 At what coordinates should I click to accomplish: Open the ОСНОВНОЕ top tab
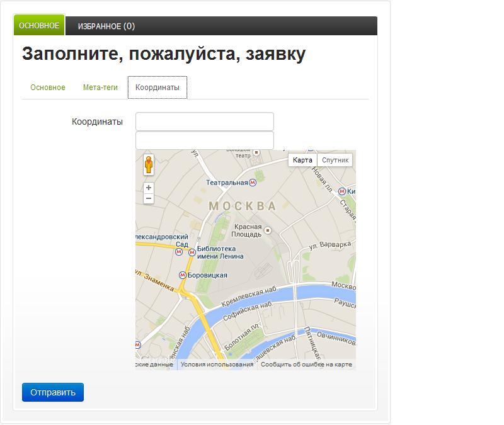pos(39,25)
